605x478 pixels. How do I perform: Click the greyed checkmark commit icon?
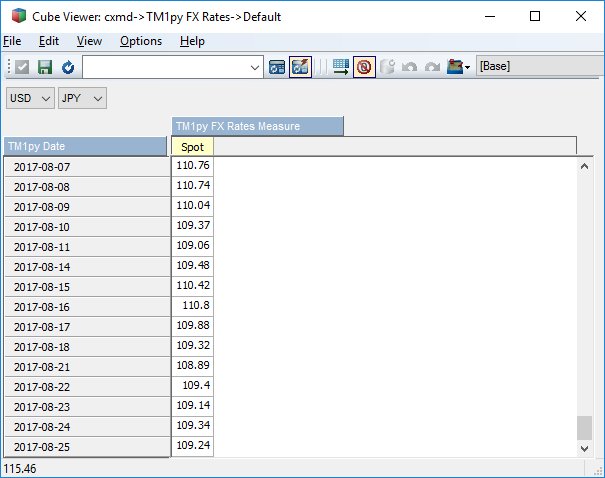tap(21, 67)
